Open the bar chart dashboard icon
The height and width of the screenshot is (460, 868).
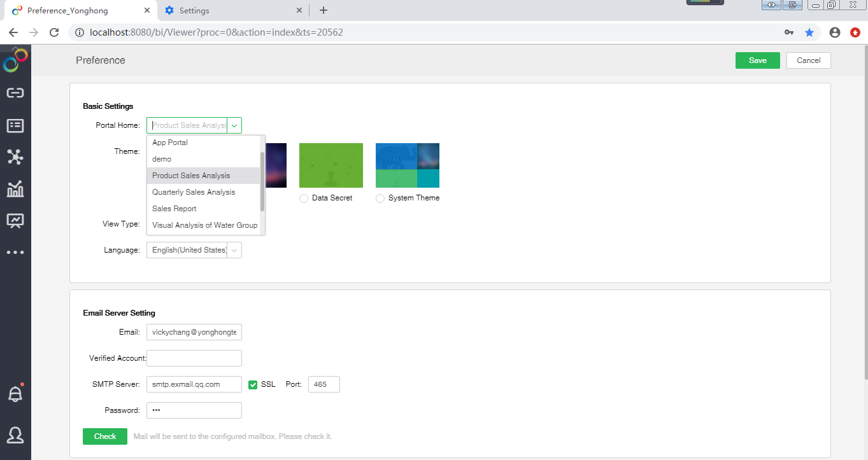pos(15,189)
